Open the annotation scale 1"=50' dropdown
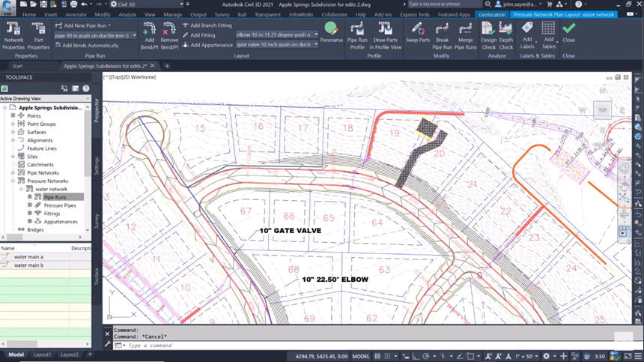 click(x=527, y=356)
